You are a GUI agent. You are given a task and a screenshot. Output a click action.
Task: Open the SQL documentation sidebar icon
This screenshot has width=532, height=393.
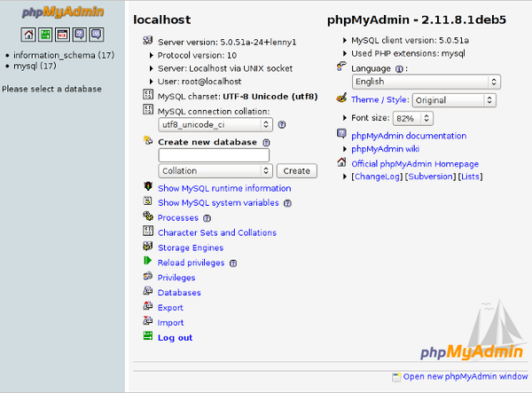(x=97, y=35)
